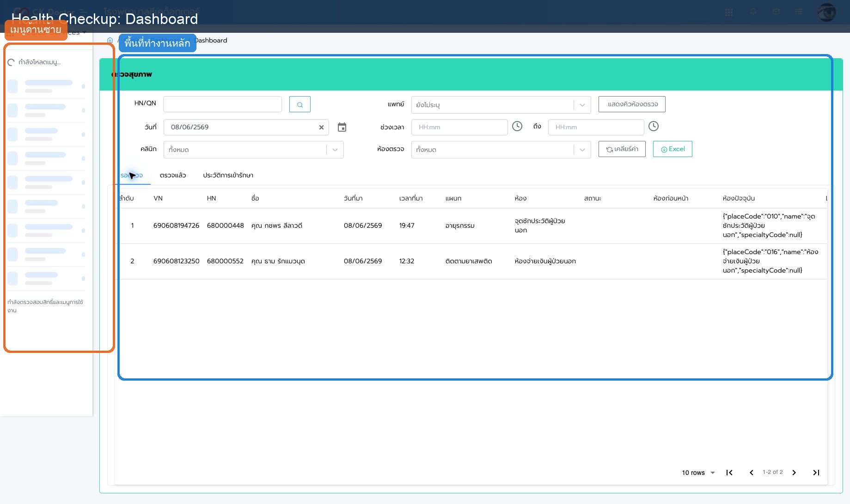Click the เวลาที่มา column header
The width and height of the screenshot is (850, 504).
(411, 198)
